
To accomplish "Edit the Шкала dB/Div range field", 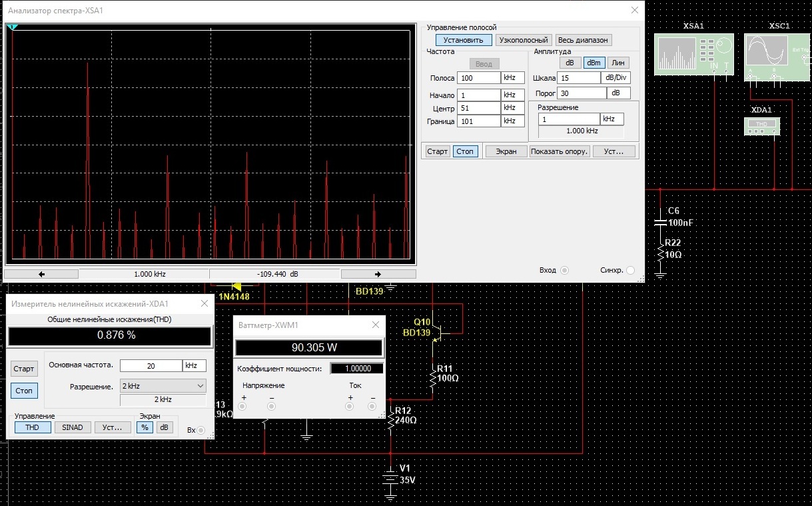I will [579, 78].
